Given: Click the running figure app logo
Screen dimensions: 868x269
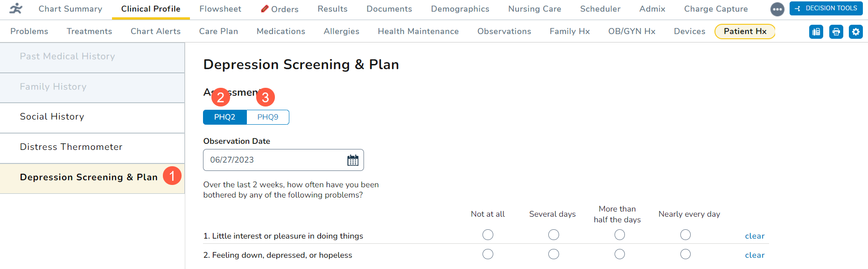Looking at the screenshot, I should coord(16,9).
